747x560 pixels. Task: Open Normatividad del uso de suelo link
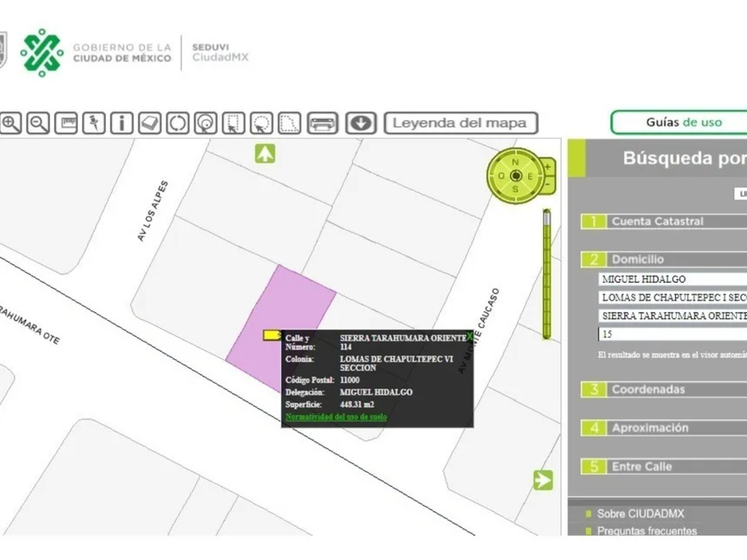point(336,417)
